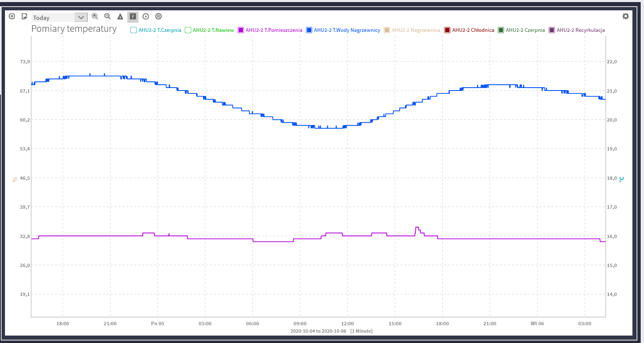
Task: Click the '%' left axis unit label
Action: pos(15,179)
